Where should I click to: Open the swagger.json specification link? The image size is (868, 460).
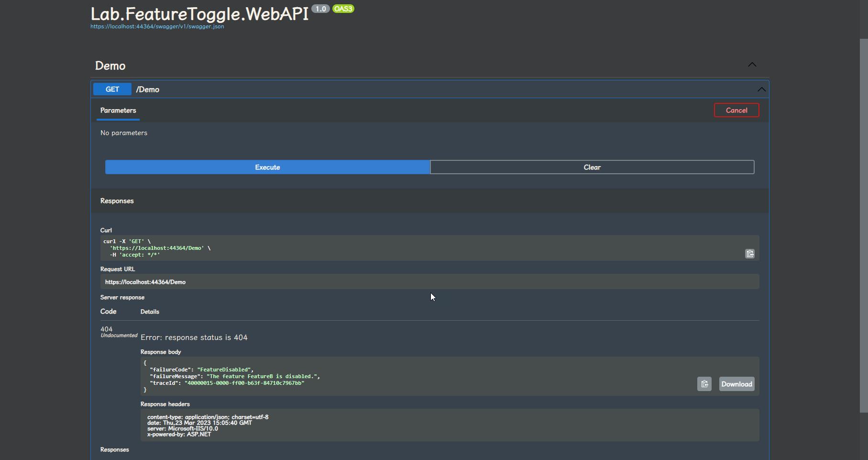click(157, 26)
